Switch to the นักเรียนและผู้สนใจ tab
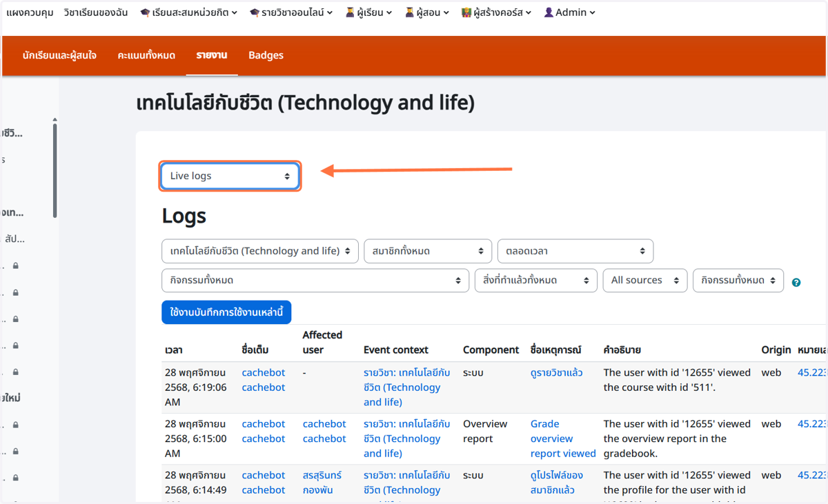828x504 pixels. click(x=59, y=55)
